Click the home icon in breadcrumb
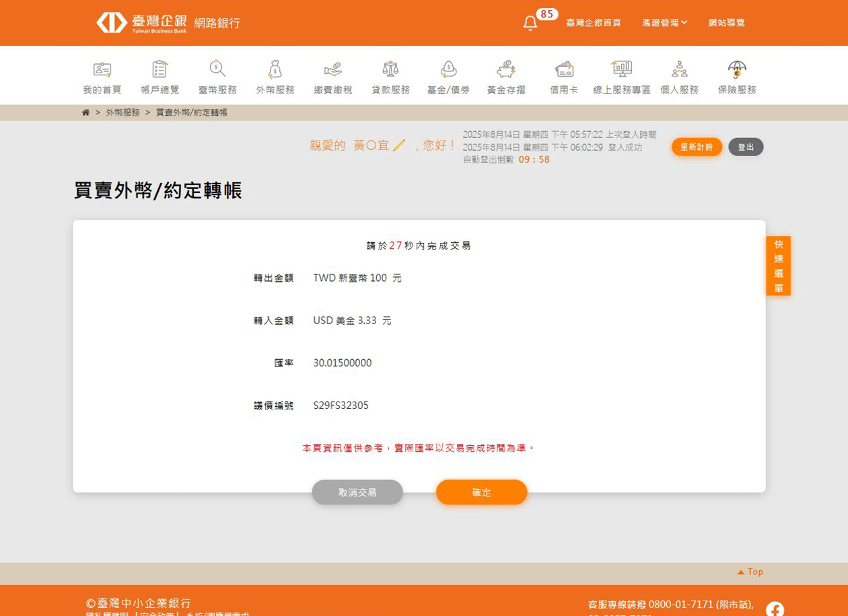The image size is (848, 616). coord(85,112)
